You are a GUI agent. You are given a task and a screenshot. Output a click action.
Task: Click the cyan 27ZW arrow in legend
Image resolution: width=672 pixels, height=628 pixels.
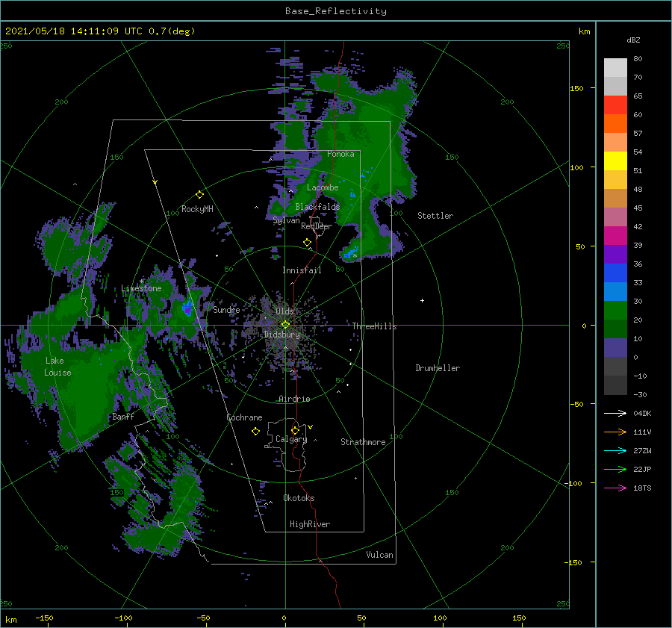(x=615, y=450)
